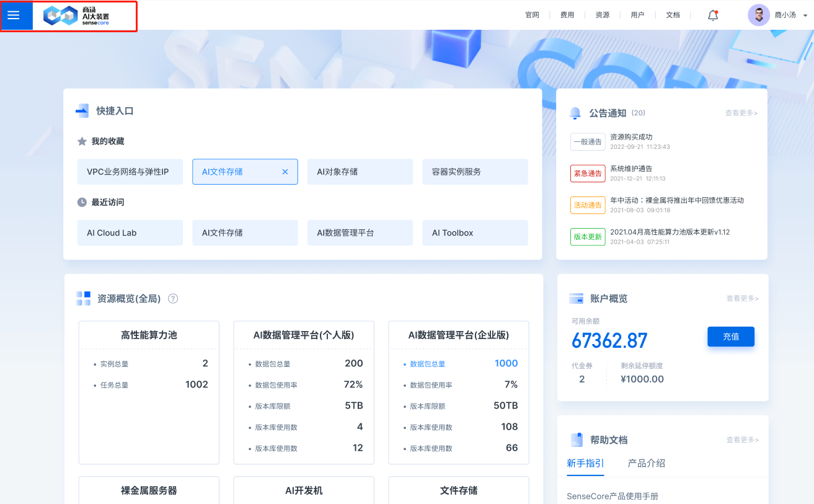This screenshot has width=814, height=504.
Task: Click the 充值 recharge button
Action: [x=731, y=337]
